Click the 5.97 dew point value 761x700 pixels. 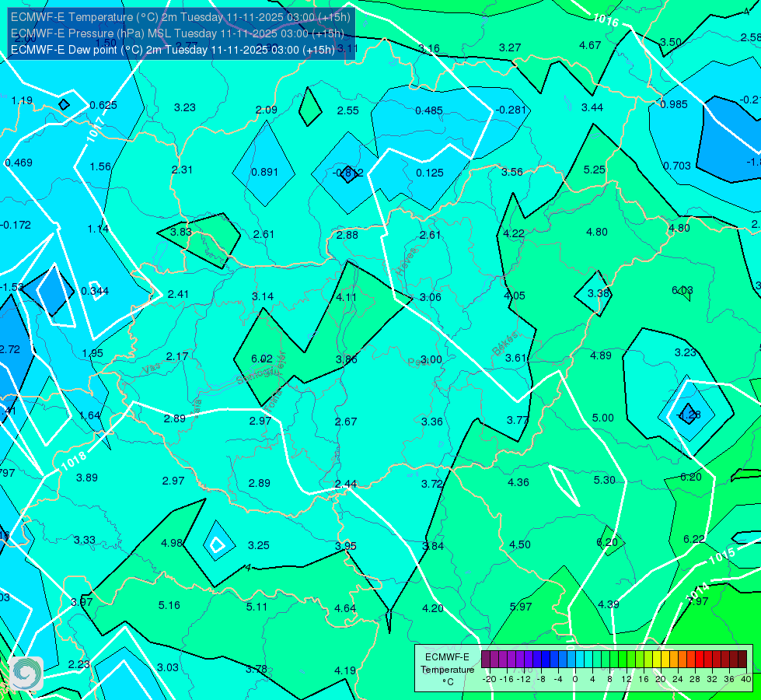click(521, 607)
